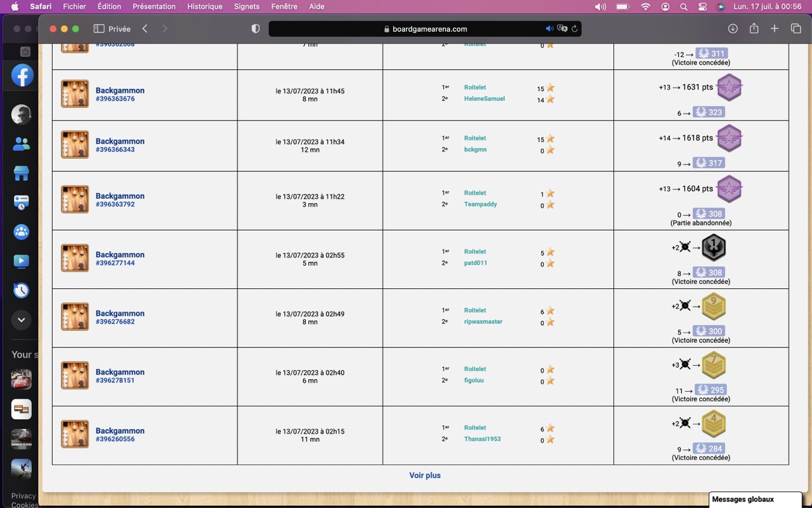Open Facebook Marketplace icon in background sidebar
Viewport: 812px width, 508px height.
[22, 173]
